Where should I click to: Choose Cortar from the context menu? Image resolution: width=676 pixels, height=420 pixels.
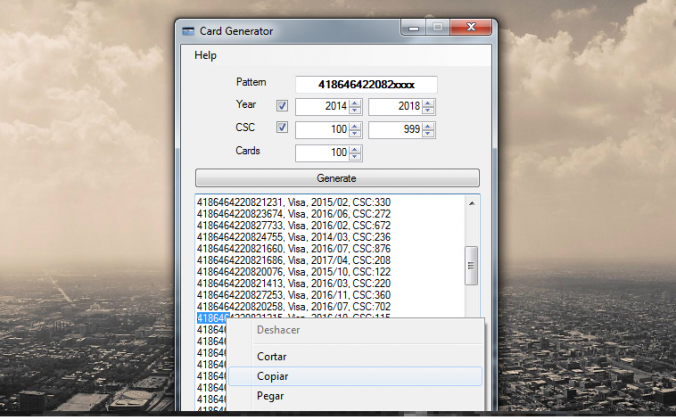coord(272,356)
